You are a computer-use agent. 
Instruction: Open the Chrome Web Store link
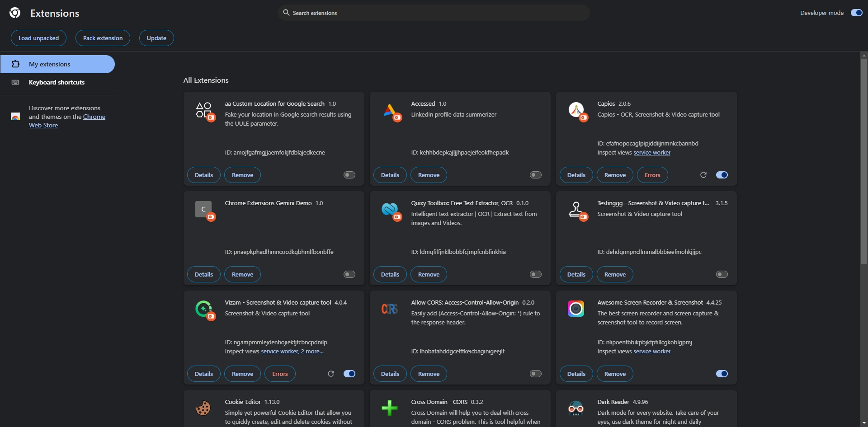coord(67,121)
